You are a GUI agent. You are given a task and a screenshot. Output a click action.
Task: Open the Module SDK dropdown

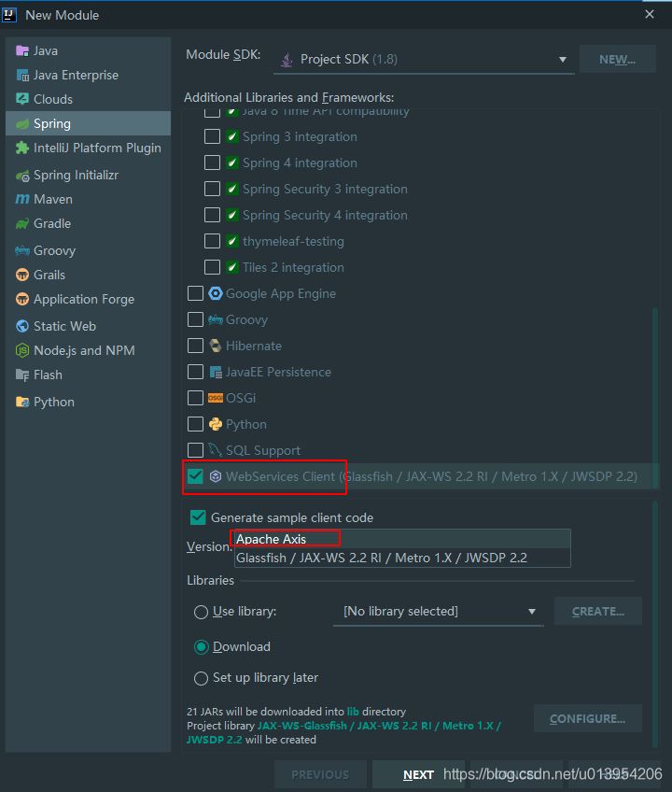(424, 60)
